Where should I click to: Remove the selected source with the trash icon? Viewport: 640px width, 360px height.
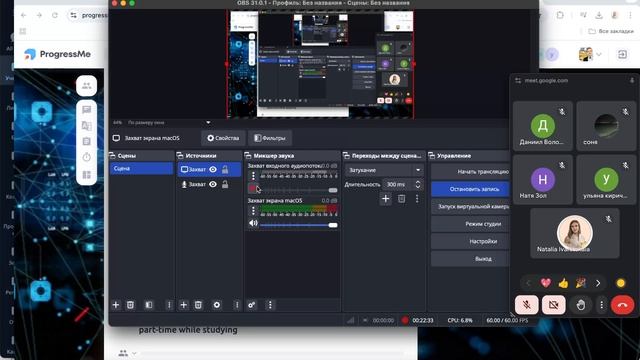click(198, 305)
